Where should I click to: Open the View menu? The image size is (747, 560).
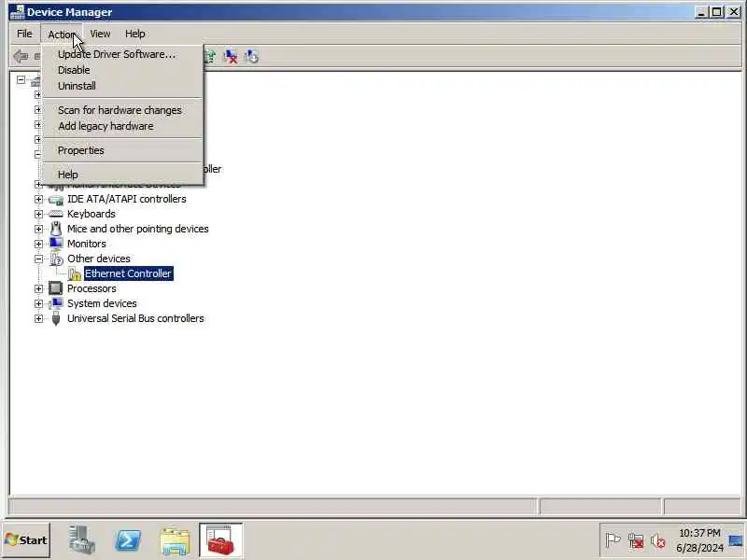click(x=100, y=34)
